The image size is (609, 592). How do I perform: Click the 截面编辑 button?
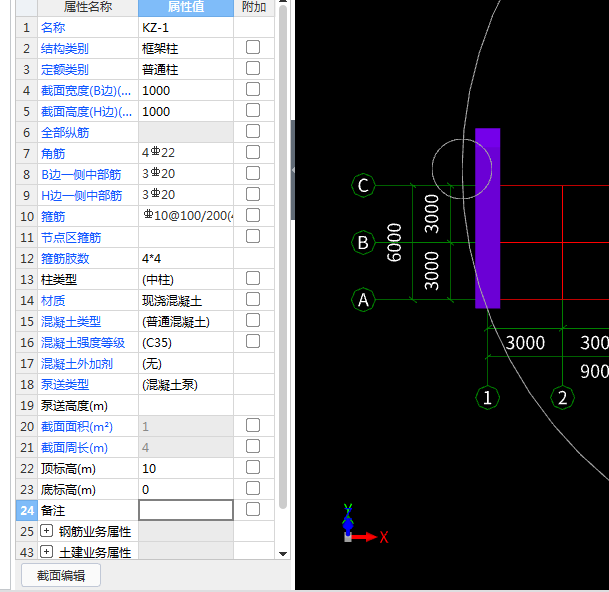click(x=61, y=575)
